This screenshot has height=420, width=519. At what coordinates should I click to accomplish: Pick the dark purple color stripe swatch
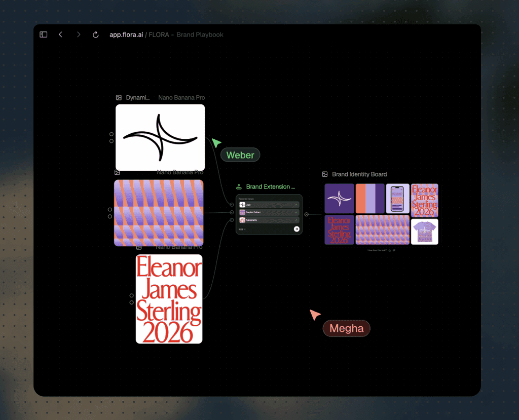coord(380,199)
